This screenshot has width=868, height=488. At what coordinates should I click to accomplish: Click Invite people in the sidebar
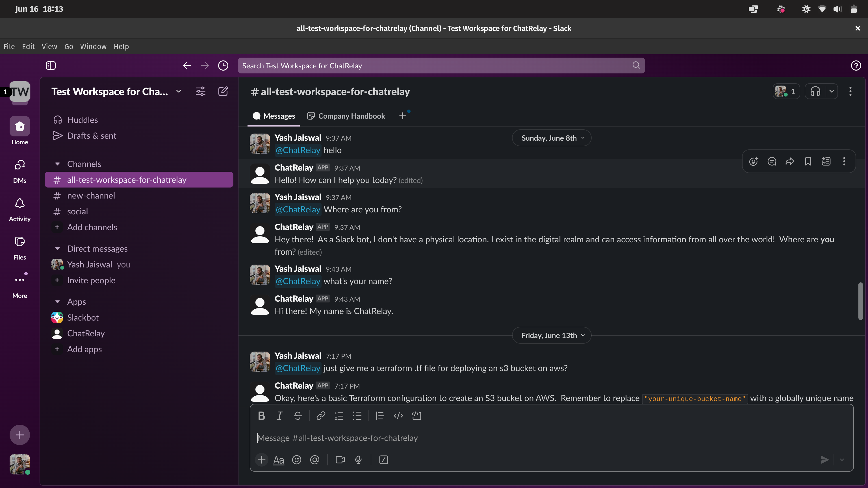point(91,280)
